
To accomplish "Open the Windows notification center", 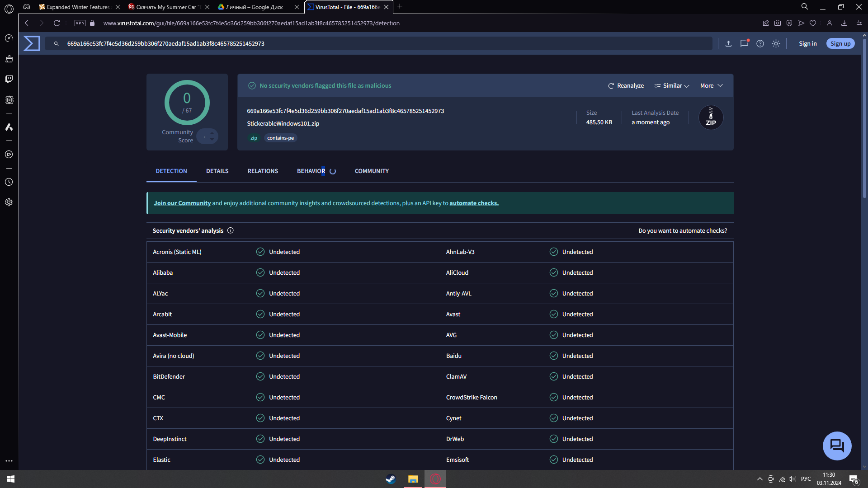I will tap(854, 479).
